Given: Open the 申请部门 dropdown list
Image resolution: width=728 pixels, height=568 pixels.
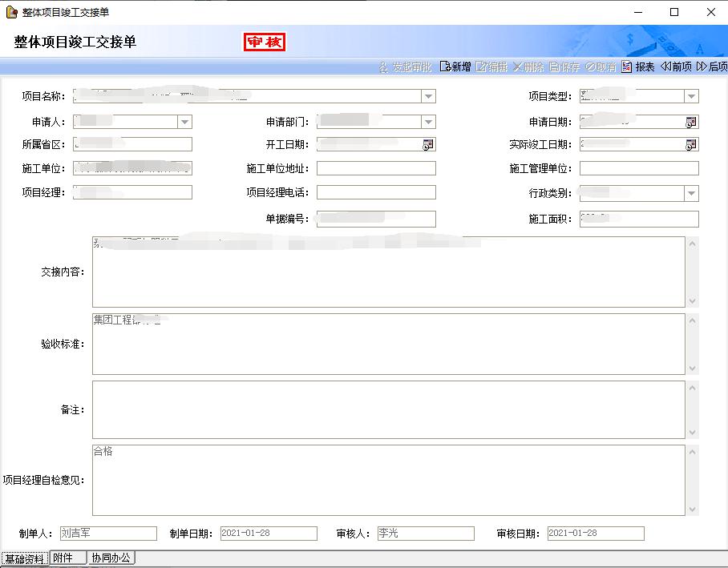Looking at the screenshot, I should point(429,122).
